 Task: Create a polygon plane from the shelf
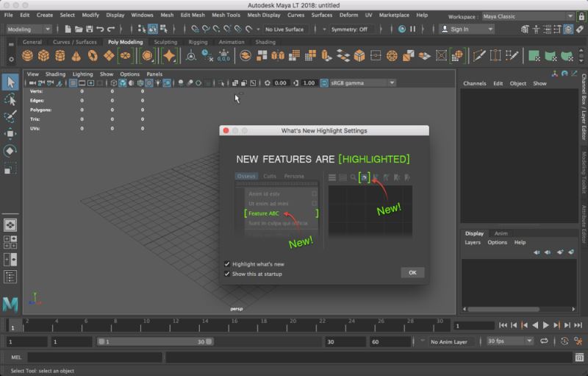pos(109,56)
